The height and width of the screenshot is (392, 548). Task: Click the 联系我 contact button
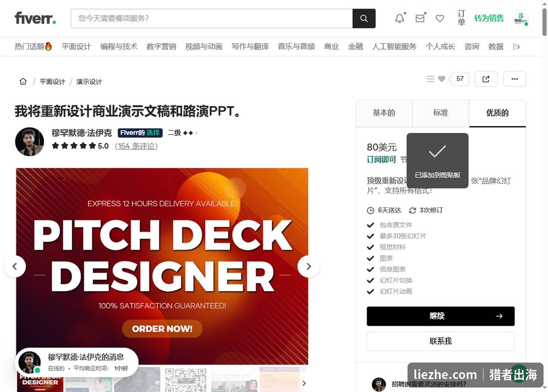[x=441, y=341]
